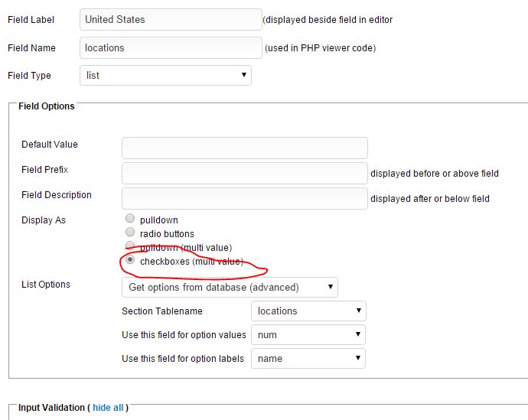Click the Default Value input field
Screen dimensions: 528x420
tap(244, 148)
